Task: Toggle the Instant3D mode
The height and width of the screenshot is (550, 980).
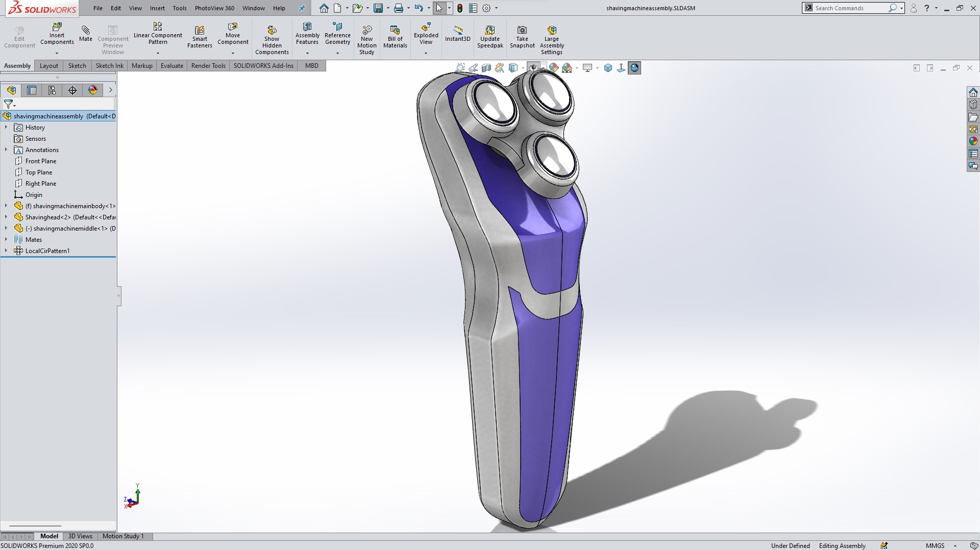Action: (457, 34)
